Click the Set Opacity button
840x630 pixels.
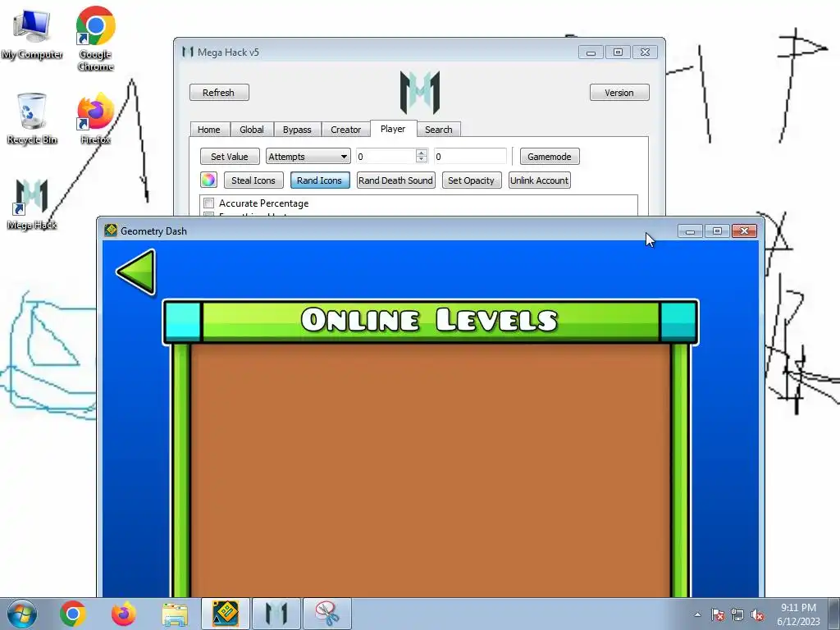click(x=471, y=180)
